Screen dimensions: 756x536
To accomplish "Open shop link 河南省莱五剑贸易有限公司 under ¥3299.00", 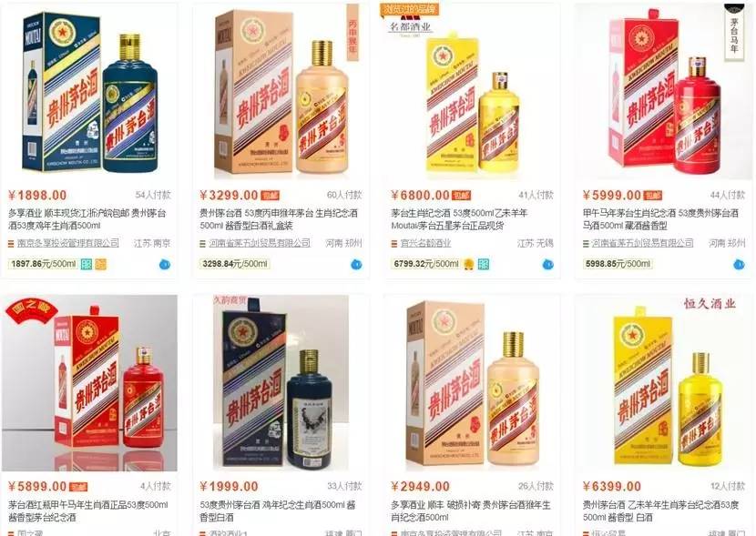I will [260, 243].
